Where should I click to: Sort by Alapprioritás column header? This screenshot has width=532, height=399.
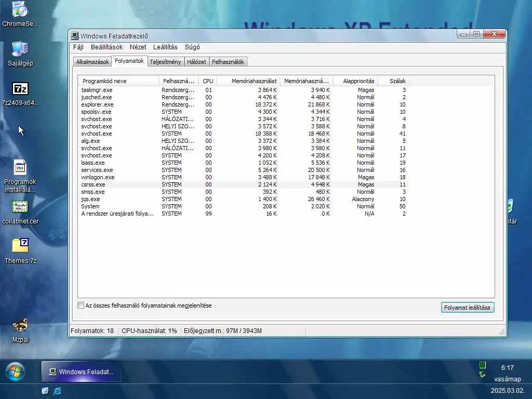pyautogui.click(x=355, y=81)
